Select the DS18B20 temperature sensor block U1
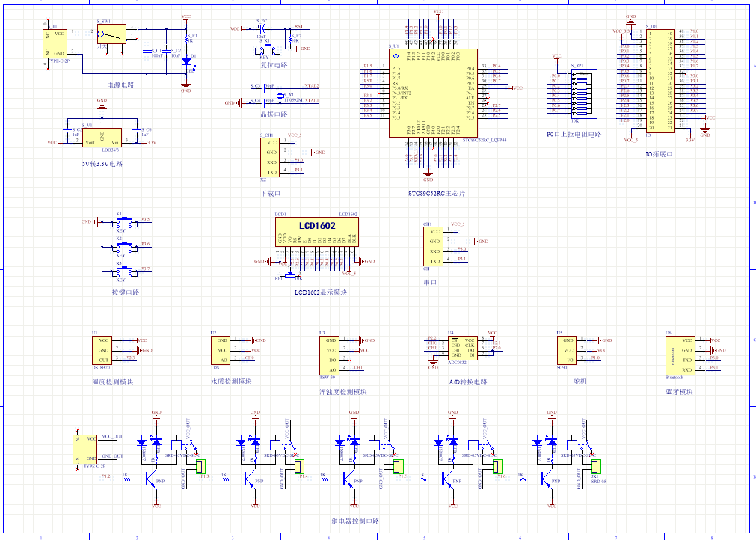 click(x=101, y=349)
